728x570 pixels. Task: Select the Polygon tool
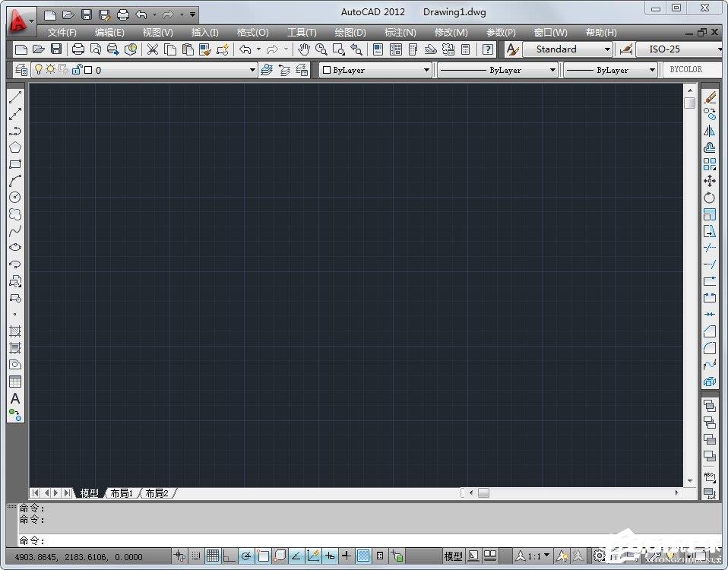[15, 147]
